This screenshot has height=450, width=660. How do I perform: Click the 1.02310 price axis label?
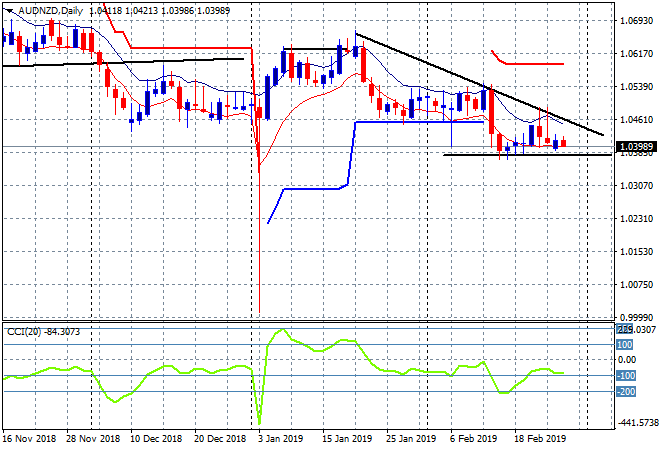[636, 218]
